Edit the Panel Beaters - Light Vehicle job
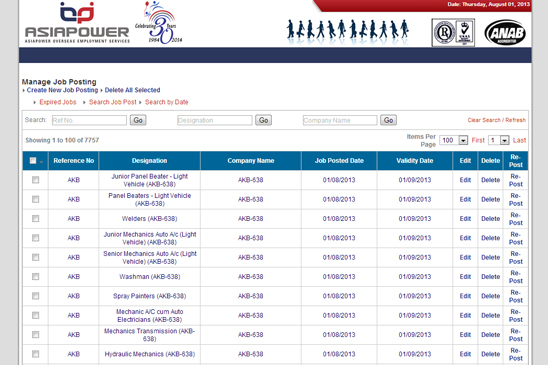 pyautogui.click(x=465, y=199)
